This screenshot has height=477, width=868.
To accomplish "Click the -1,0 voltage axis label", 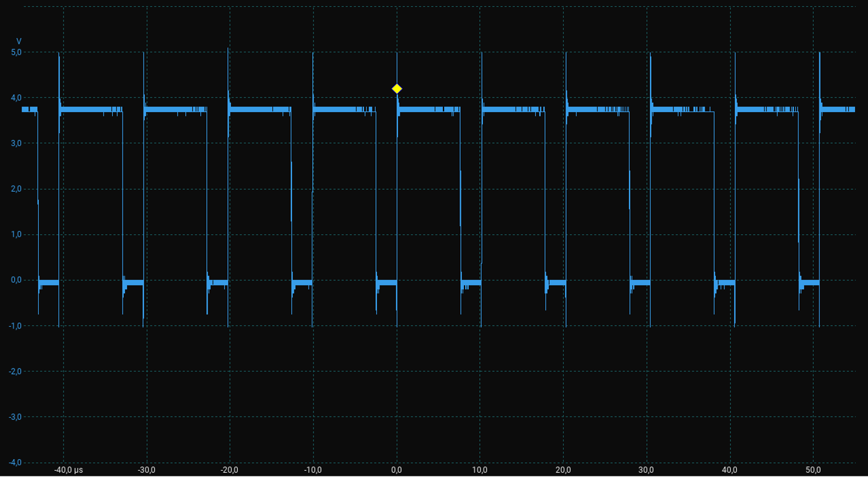I will click(15, 326).
